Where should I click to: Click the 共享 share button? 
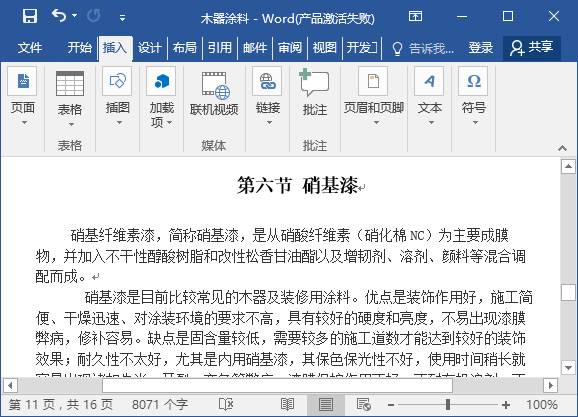click(532, 48)
